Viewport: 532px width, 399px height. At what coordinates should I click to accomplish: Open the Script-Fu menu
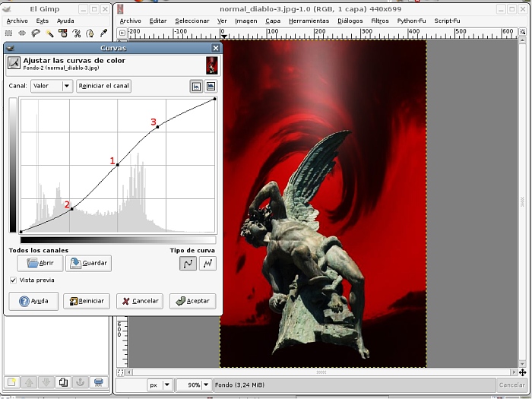click(447, 21)
